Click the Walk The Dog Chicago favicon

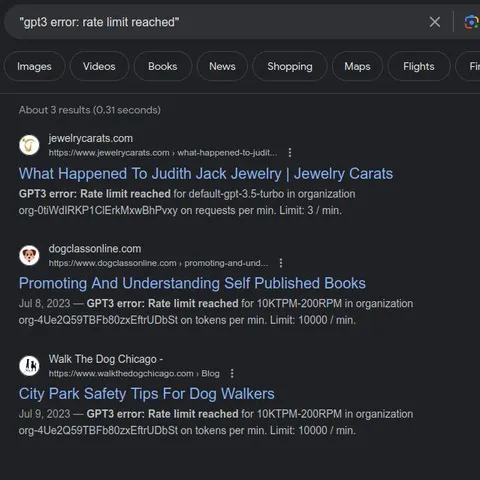click(x=29, y=366)
